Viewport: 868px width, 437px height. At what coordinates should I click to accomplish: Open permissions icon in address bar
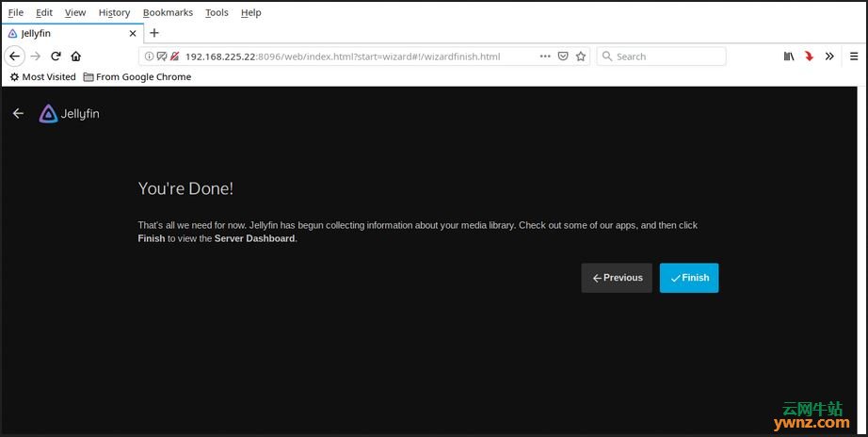coord(162,56)
